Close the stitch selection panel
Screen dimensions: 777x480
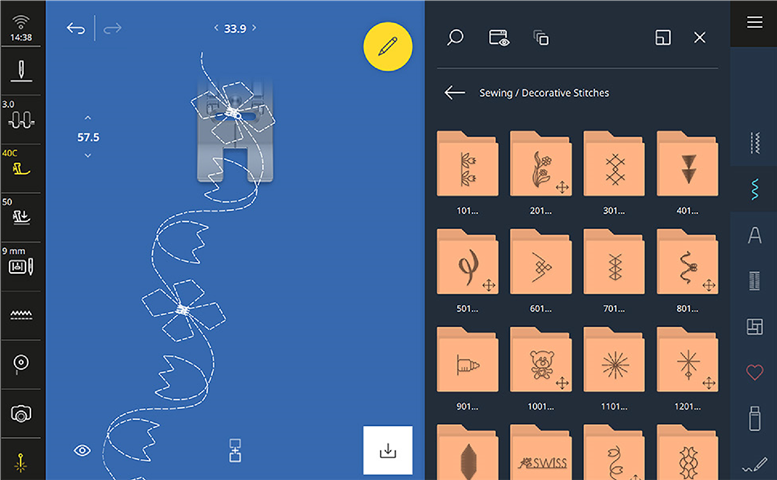pos(700,38)
